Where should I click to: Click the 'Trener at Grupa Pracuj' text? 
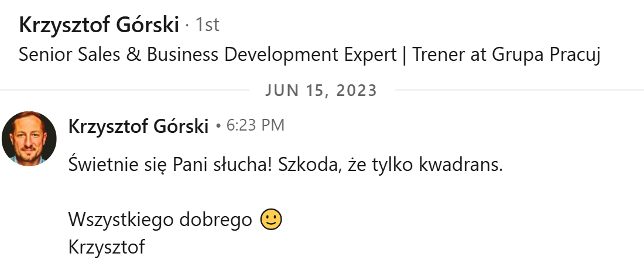507,54
